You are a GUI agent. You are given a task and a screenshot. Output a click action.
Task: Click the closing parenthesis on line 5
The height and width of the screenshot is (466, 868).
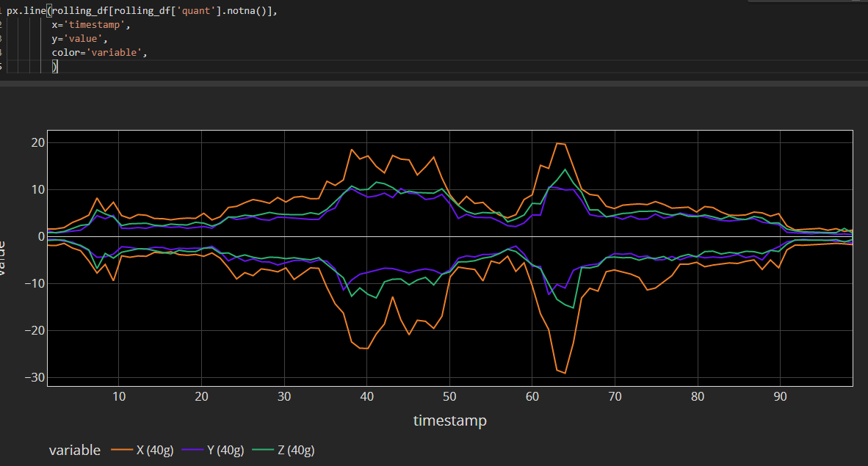[54, 66]
